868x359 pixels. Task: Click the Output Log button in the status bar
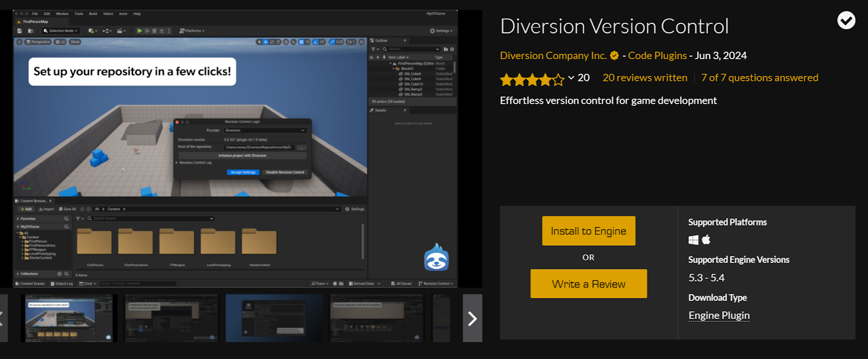(61, 284)
